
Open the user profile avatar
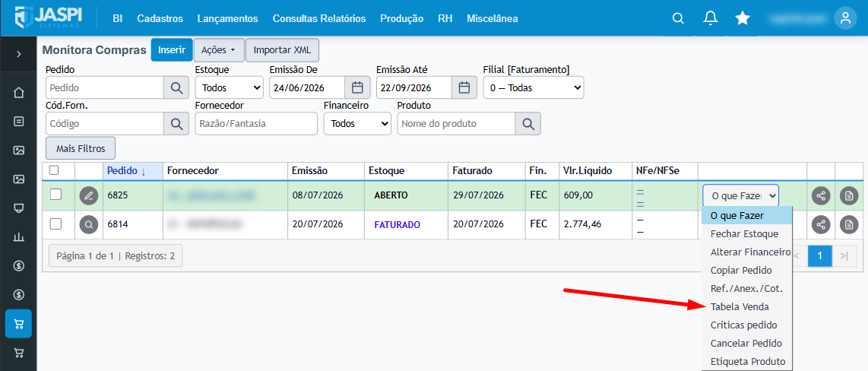[845, 18]
